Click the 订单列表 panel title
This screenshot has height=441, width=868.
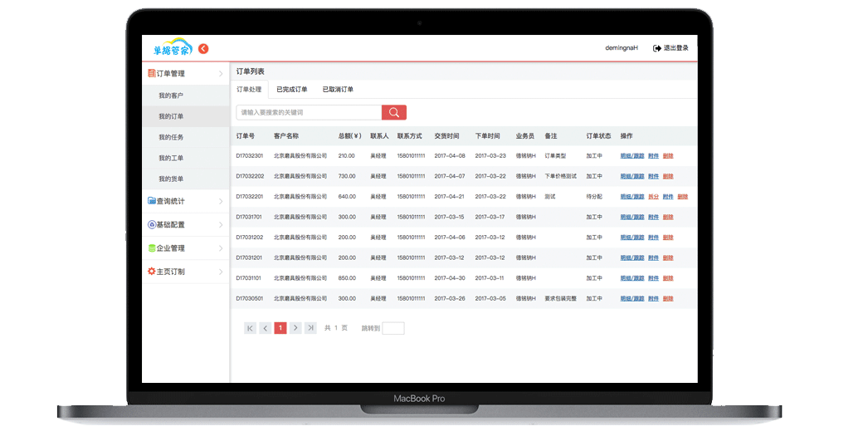pyautogui.click(x=251, y=71)
